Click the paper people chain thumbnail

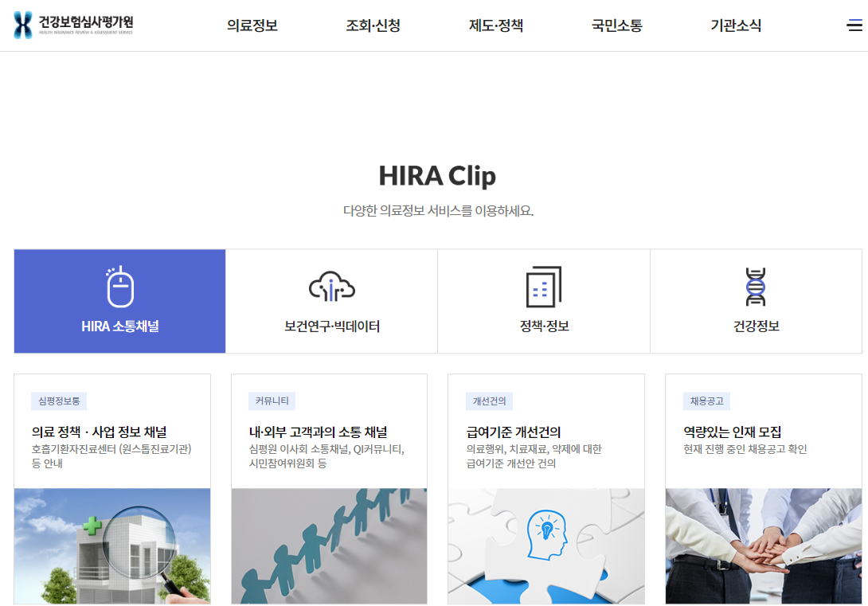(x=330, y=545)
